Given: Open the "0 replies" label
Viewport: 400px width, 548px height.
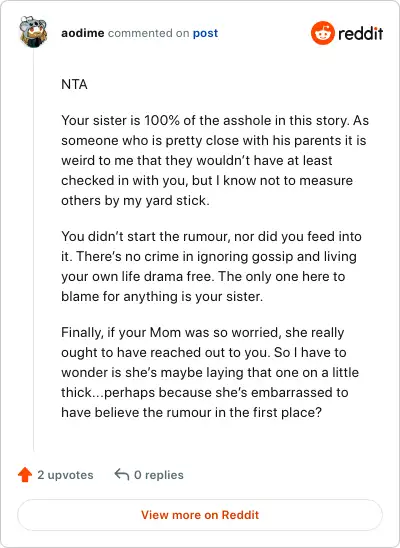Looking at the screenshot, I should coord(159,475).
